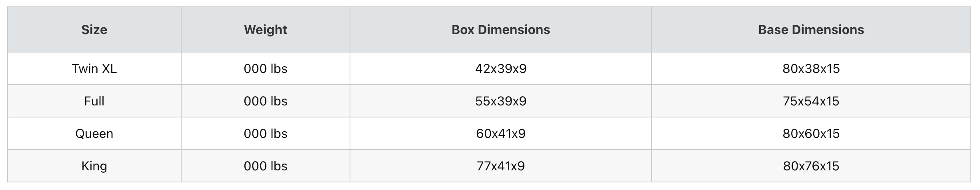The image size is (980, 190).
Task: Select the Base Dimensions header
Action: tap(811, 30)
